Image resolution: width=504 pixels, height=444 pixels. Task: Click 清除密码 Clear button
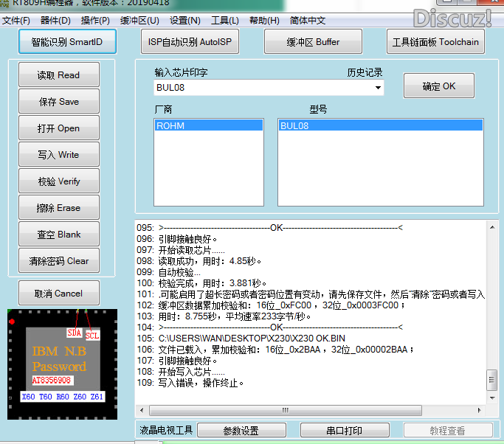point(59,260)
